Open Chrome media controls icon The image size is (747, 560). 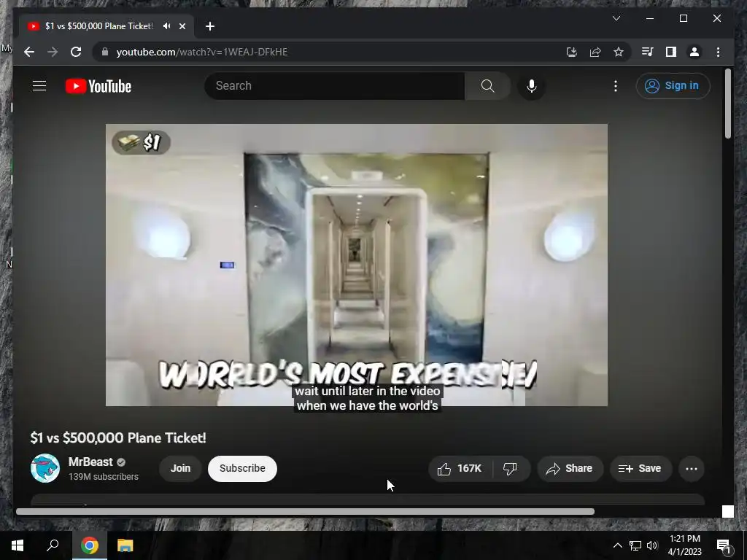coord(648,52)
